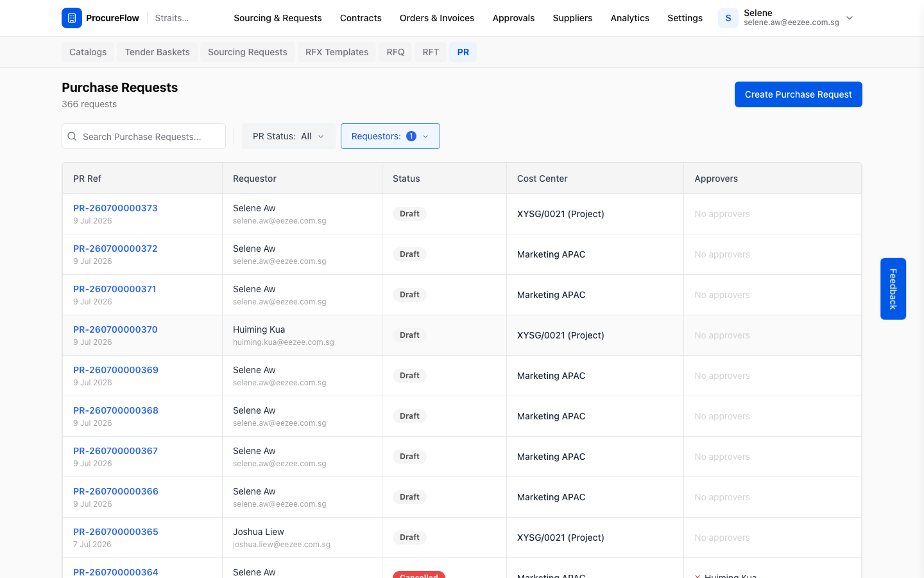Click joshua.liew@eezee.com.sg email text

pos(282,545)
